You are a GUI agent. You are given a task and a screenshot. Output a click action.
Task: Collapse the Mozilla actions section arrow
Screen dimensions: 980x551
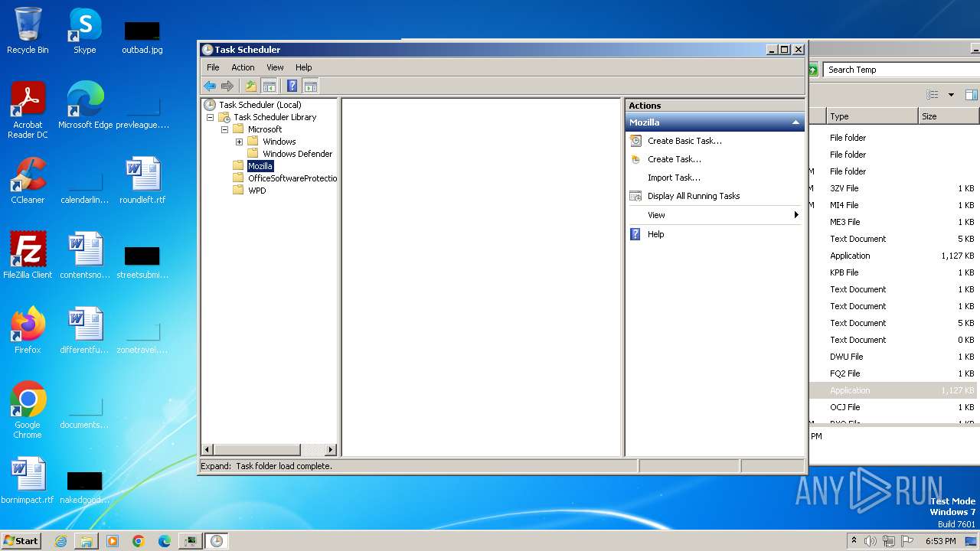click(795, 122)
